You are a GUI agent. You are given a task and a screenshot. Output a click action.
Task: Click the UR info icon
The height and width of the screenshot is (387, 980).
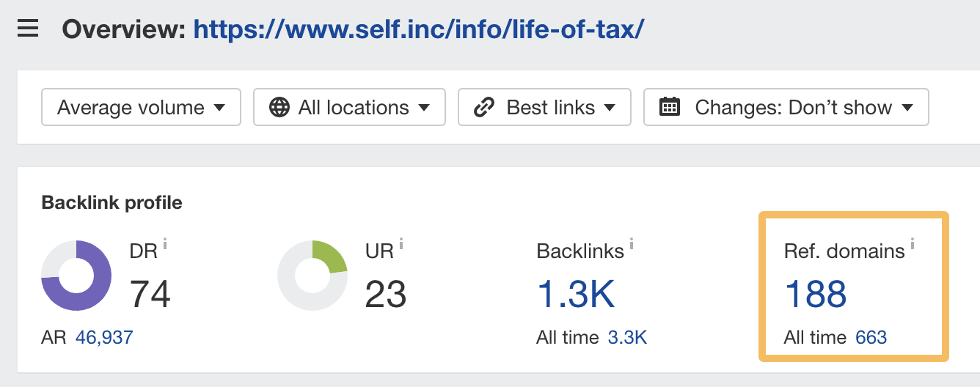401,244
